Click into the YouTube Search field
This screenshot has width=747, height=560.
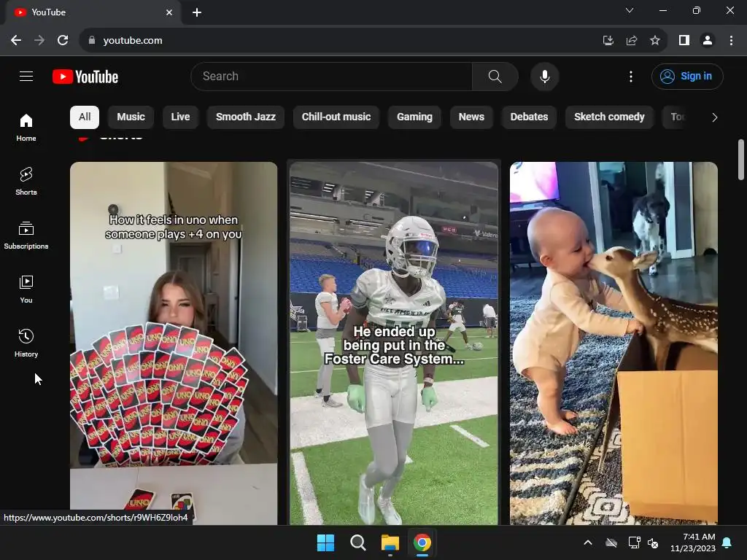click(x=332, y=76)
